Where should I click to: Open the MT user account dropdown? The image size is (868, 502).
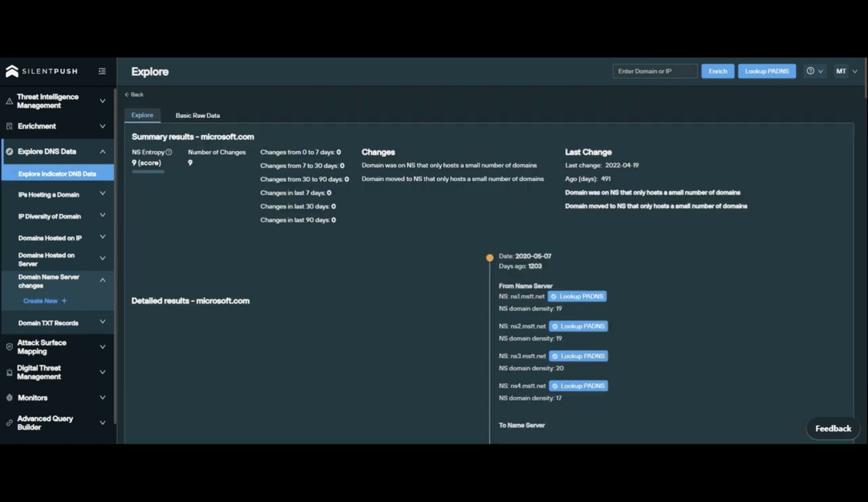point(846,71)
